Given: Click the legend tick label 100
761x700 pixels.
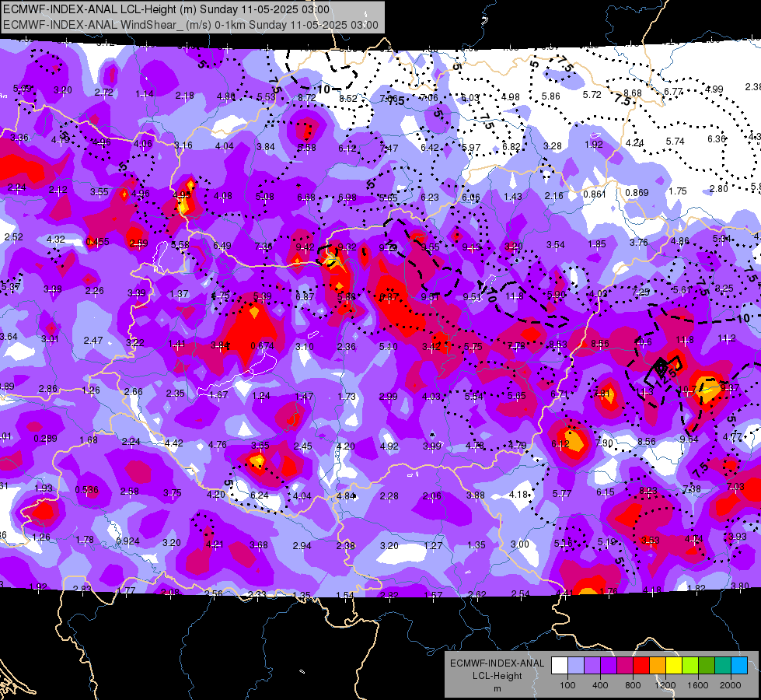Looking at the screenshot, I should [x=567, y=685].
